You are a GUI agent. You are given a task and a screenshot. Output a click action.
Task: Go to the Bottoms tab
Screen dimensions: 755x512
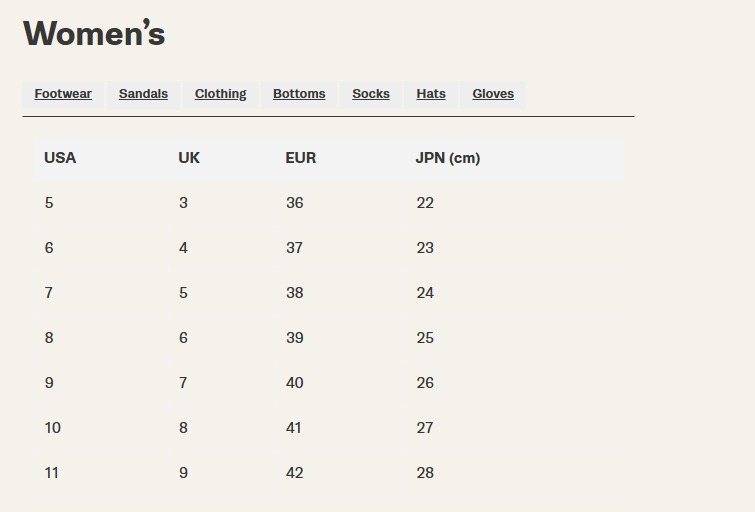pos(299,94)
